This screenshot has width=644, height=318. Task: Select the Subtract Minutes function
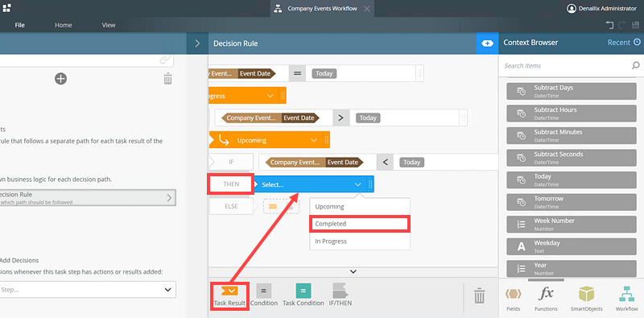click(572, 134)
